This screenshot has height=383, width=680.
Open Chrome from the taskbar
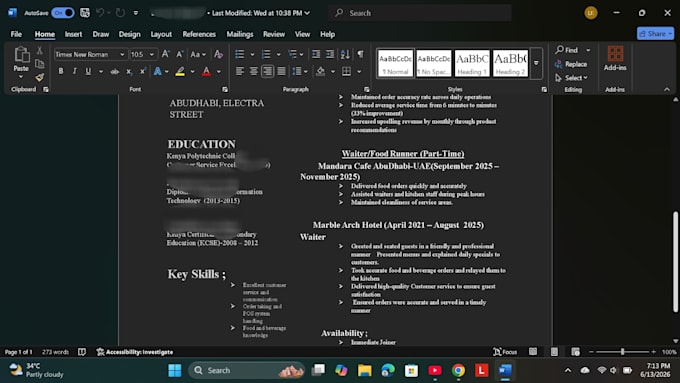(458, 370)
